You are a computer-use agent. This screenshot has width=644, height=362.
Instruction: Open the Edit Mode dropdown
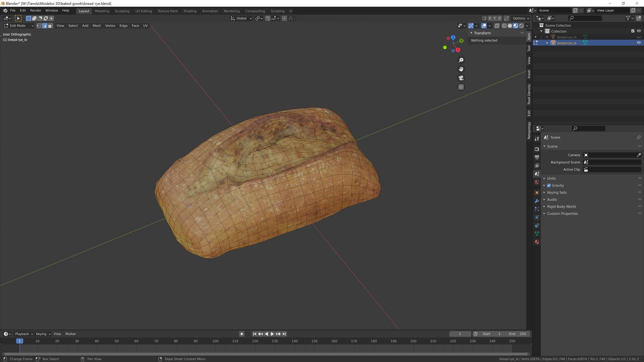(x=19, y=26)
